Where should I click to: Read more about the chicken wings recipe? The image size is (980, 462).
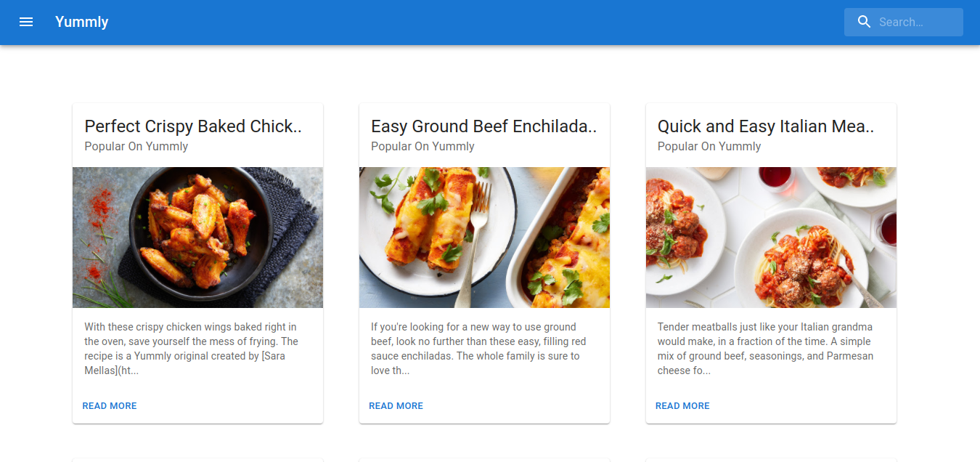[x=110, y=406]
